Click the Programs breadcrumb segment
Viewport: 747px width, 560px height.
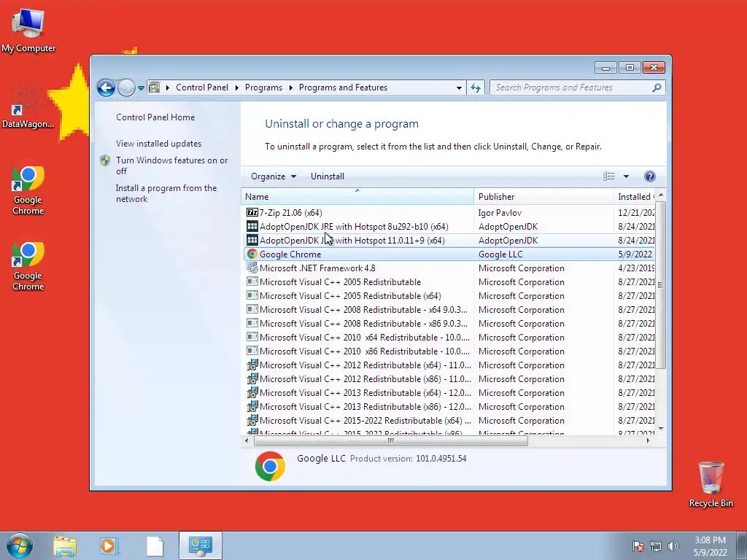click(263, 87)
